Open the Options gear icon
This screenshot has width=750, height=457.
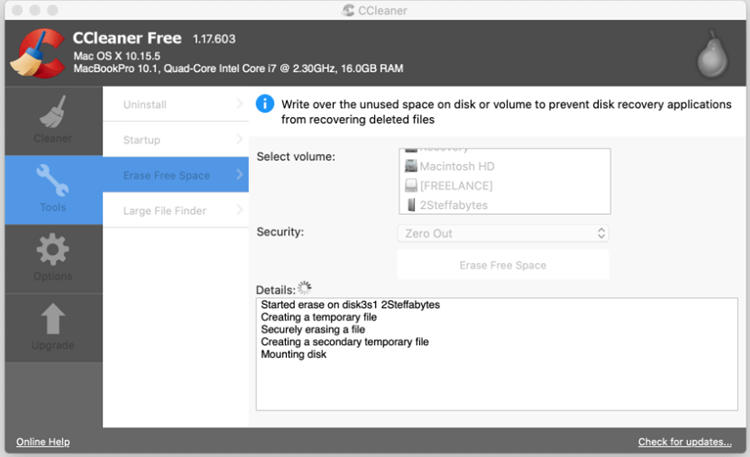click(53, 249)
